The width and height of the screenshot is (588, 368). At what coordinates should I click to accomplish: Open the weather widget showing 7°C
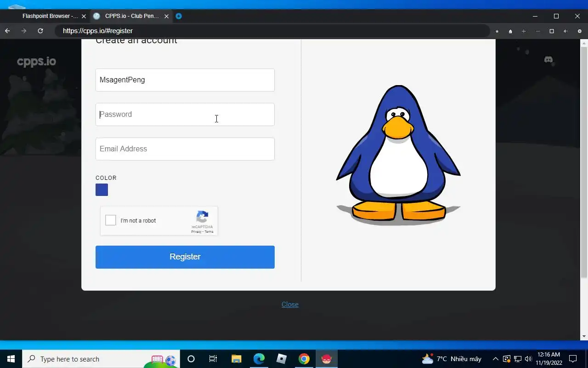[x=452, y=359]
